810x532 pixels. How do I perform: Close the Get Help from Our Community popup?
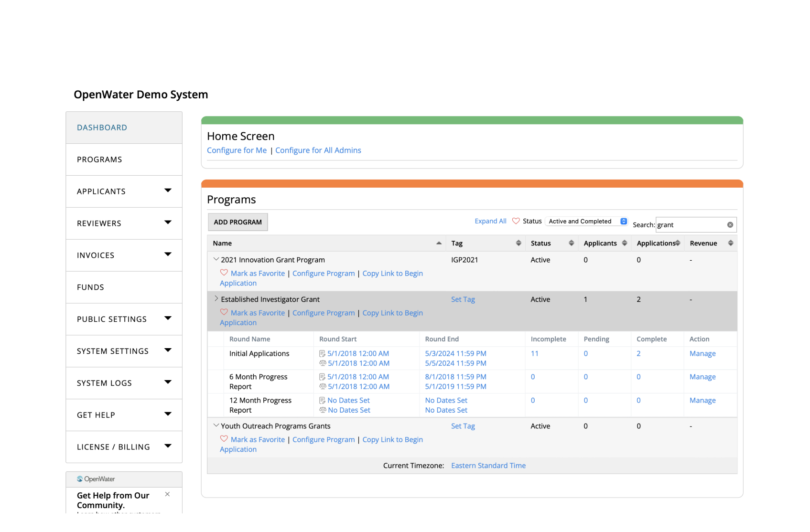pyautogui.click(x=167, y=494)
